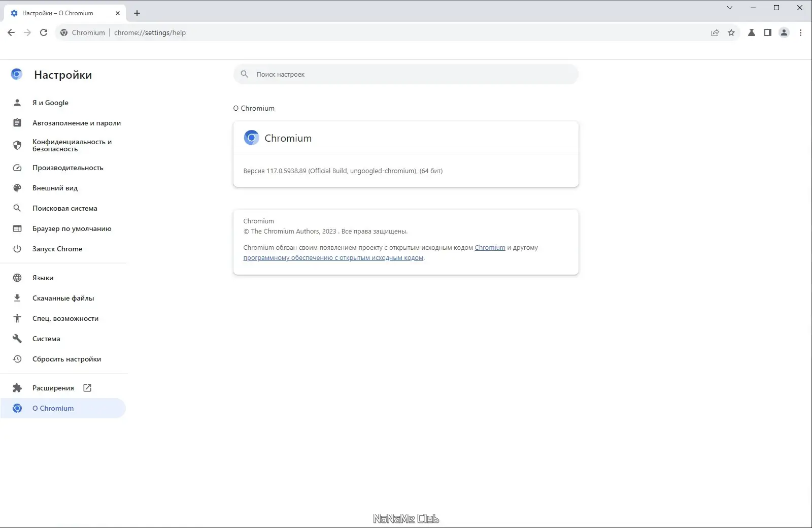This screenshot has height=528, width=812.
Task: Click the Chromium logo beside О Chromium sidebar item
Action: pos(17,408)
